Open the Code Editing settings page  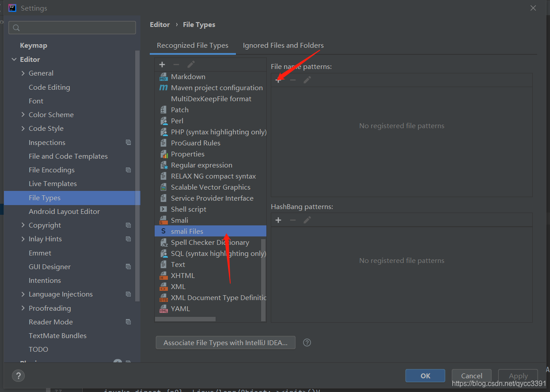tap(49, 88)
